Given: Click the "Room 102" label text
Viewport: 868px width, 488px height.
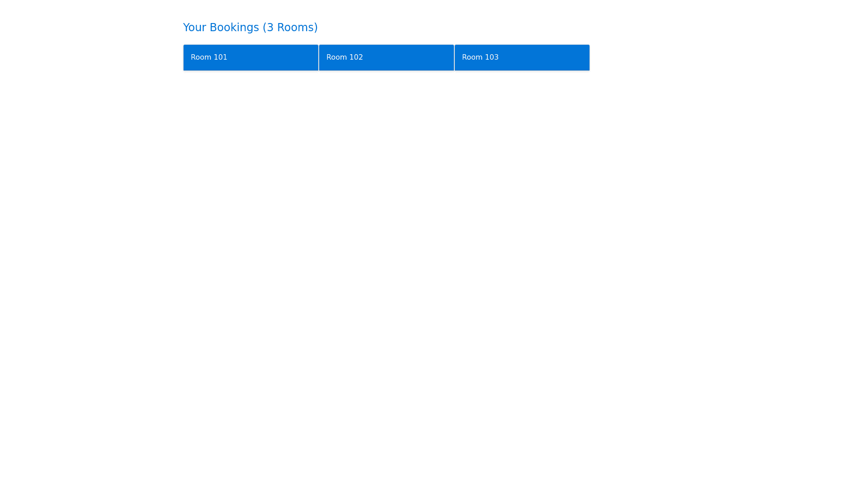Looking at the screenshot, I should (x=344, y=57).
